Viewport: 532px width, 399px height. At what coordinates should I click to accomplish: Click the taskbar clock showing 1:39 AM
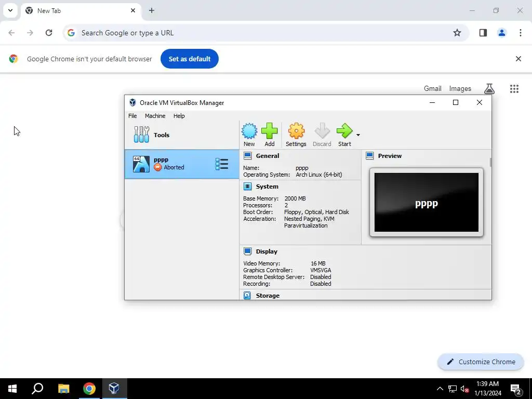(x=487, y=389)
